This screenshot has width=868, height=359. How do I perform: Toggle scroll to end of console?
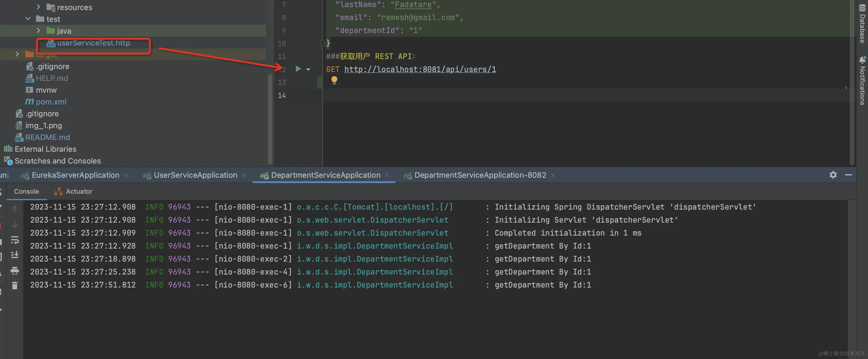click(15, 255)
